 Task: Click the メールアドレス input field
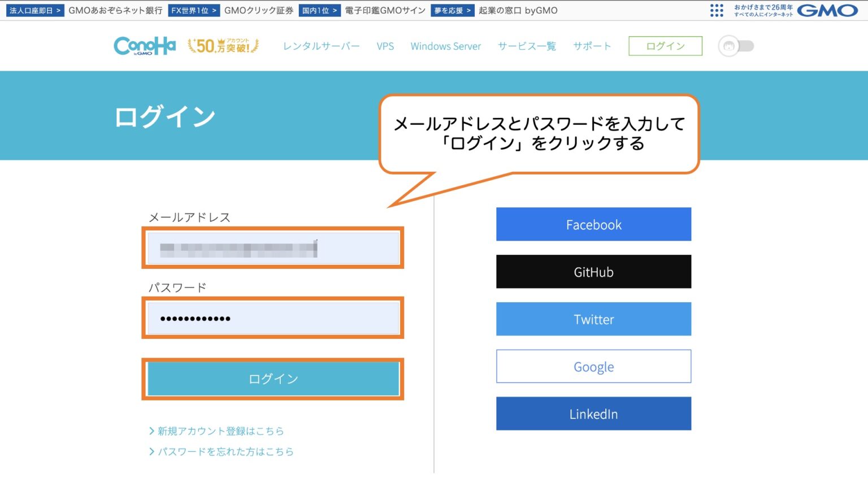coord(273,247)
